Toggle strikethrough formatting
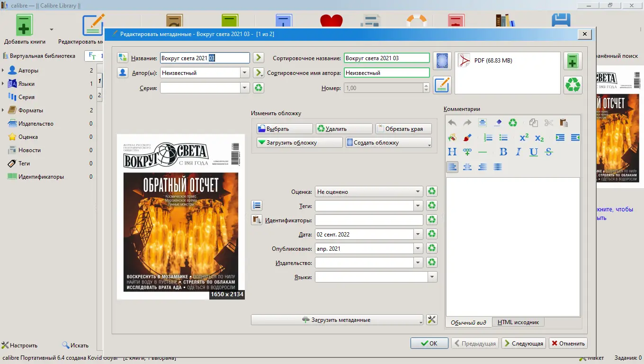644x364 pixels. [549, 152]
